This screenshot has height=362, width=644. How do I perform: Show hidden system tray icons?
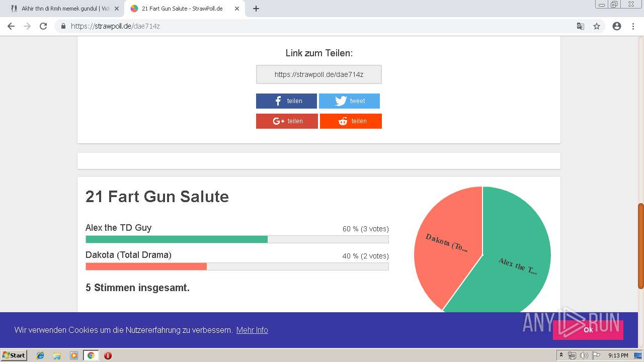pos(561,355)
